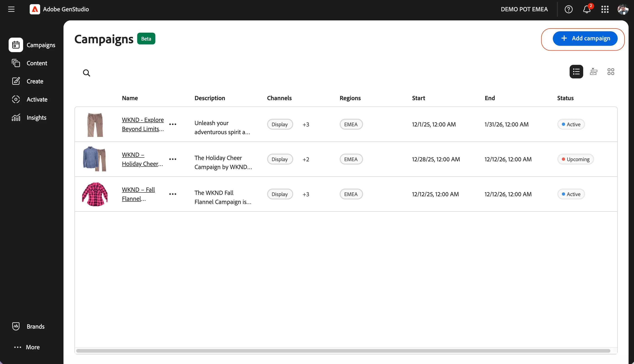634x364 pixels.
Task: Expand the More sidebar options
Action: 27,347
